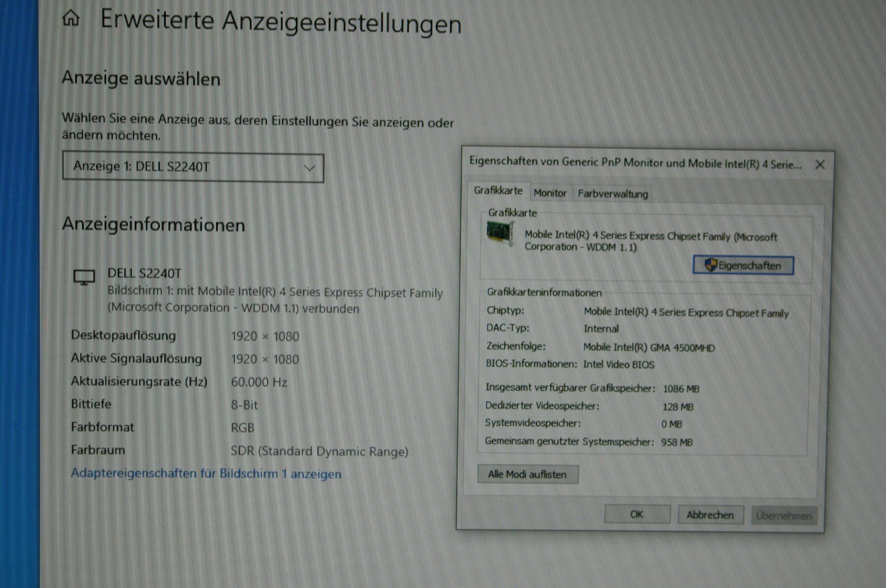886x588 pixels.
Task: Click the Desktopauflösung value 1920 × 1080
Action: (x=265, y=337)
